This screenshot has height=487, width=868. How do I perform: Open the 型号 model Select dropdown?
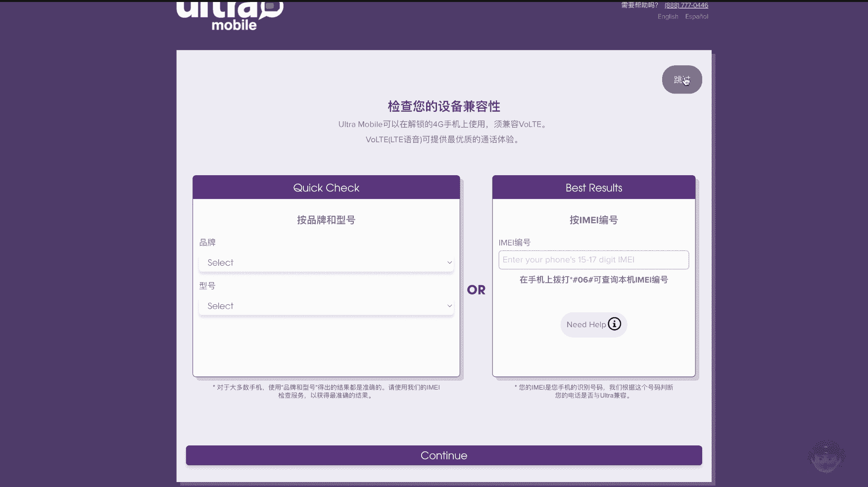326,306
